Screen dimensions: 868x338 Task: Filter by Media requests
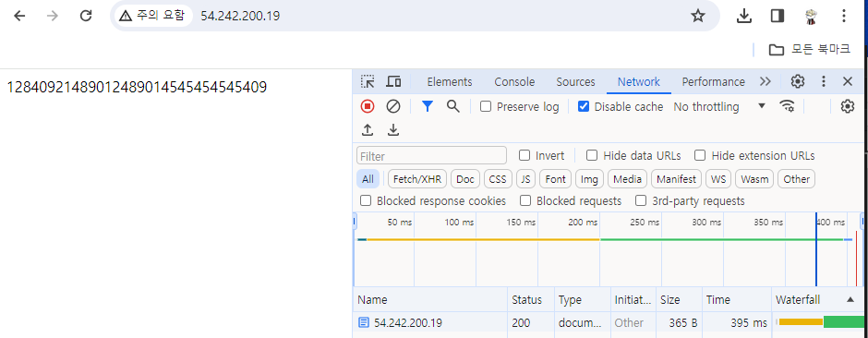tap(627, 178)
